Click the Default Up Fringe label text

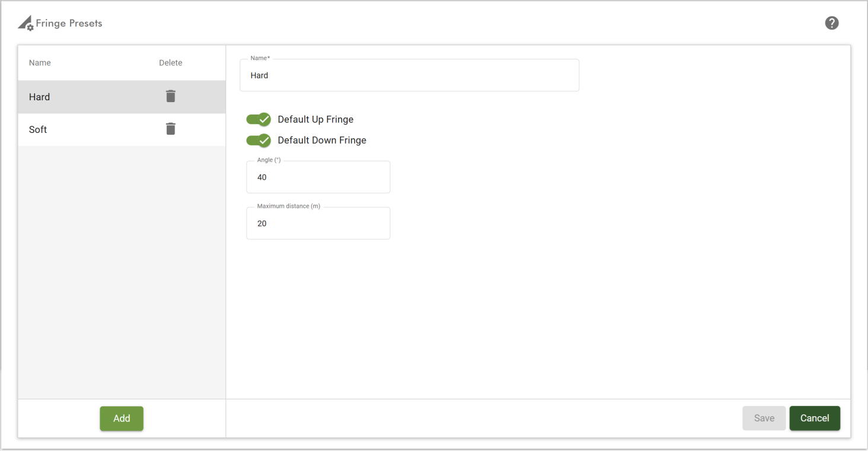[316, 119]
